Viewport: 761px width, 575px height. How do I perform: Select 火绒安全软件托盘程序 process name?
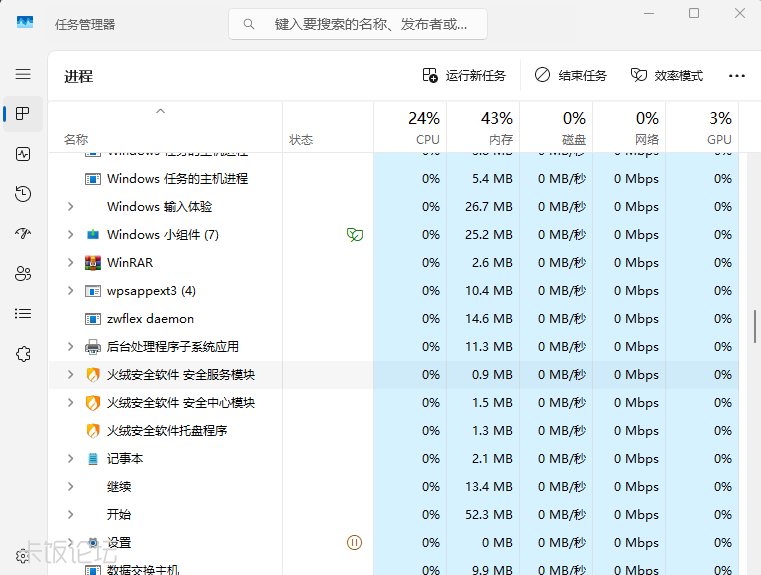167,430
